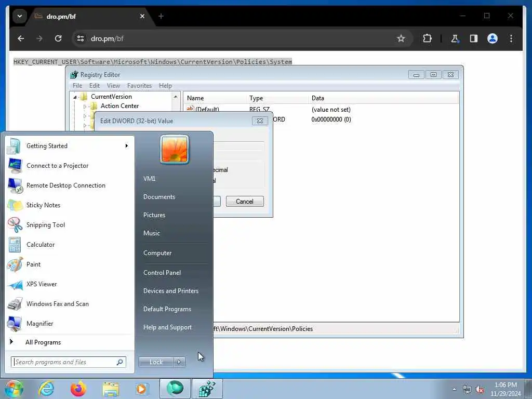The width and height of the screenshot is (532, 399).
Task: Click the Windows Start orb
Action: coord(14,389)
